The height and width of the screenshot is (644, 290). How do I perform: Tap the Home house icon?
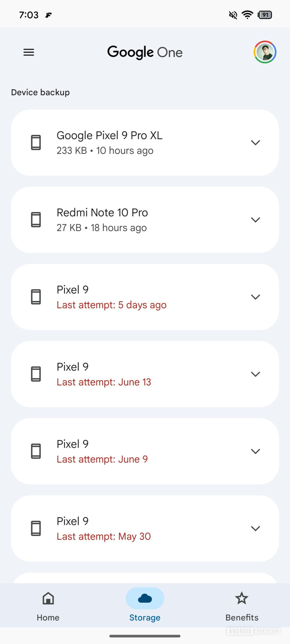48,598
